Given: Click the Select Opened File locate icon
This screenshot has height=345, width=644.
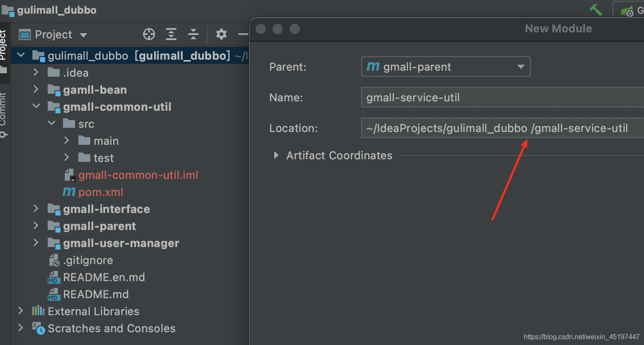Looking at the screenshot, I should pos(149,34).
